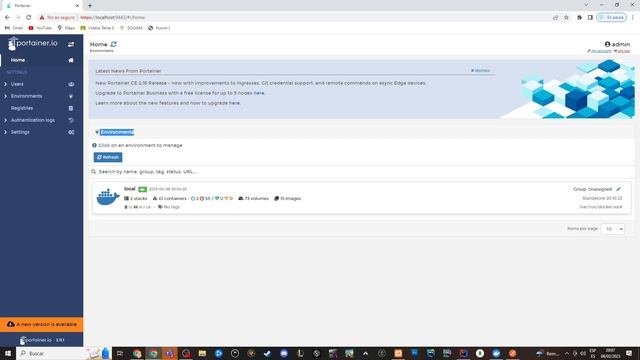This screenshot has width=640, height=360.
Task: Click the Settings gears icon in sidebar
Action: tap(71, 132)
